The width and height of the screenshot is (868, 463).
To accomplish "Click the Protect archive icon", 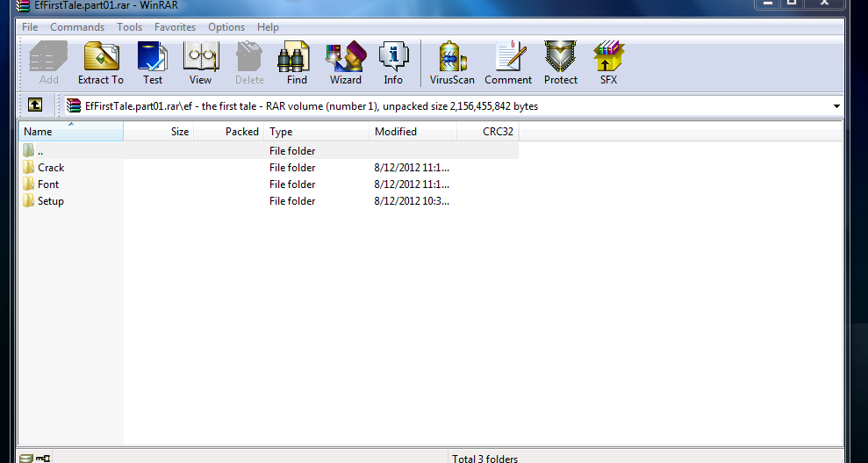I will (560, 63).
